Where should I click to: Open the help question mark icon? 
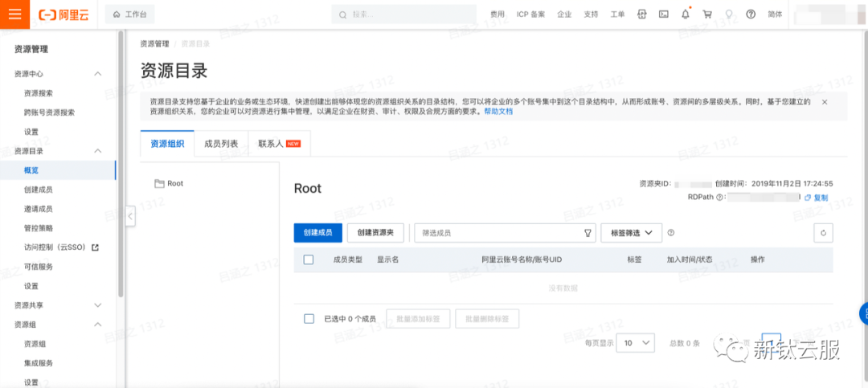coord(751,14)
